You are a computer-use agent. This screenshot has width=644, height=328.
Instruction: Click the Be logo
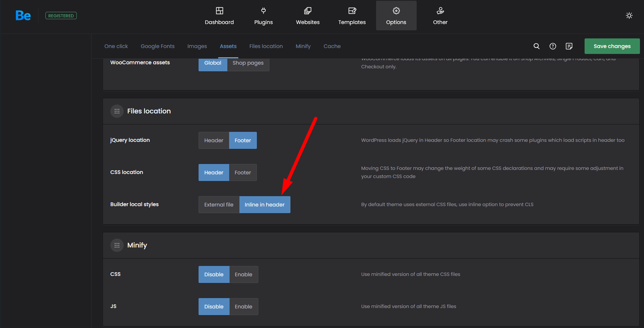pos(23,16)
